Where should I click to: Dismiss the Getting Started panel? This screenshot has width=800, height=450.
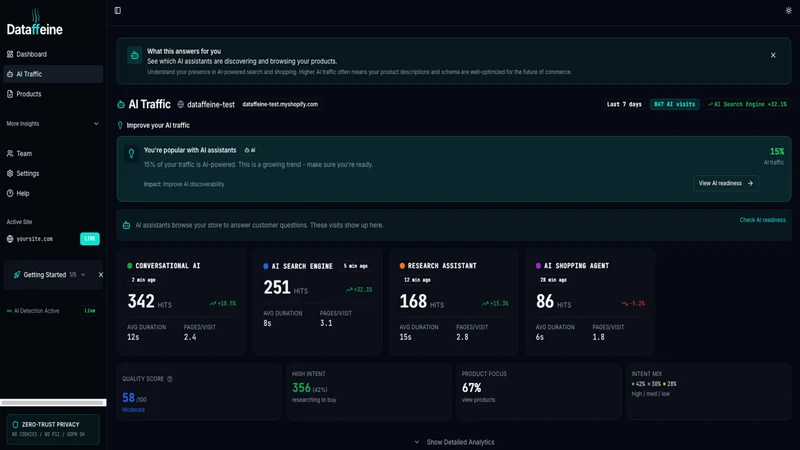101,275
